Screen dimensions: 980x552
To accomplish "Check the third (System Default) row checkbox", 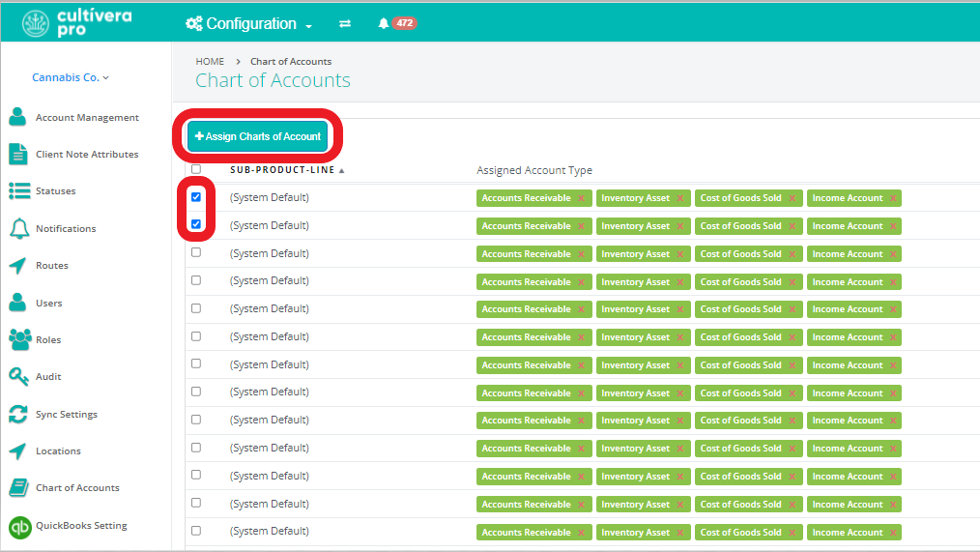I will [196, 252].
